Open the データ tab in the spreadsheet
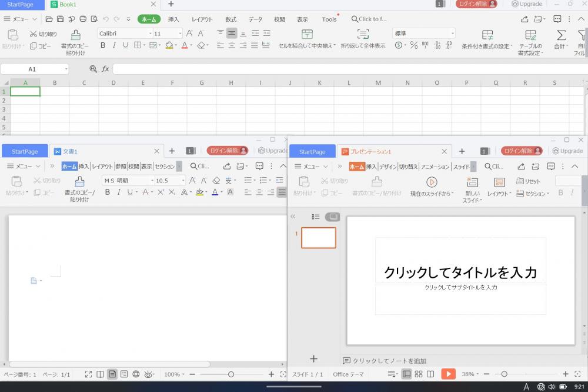Screen dimensions: 588x392 pyautogui.click(x=255, y=19)
